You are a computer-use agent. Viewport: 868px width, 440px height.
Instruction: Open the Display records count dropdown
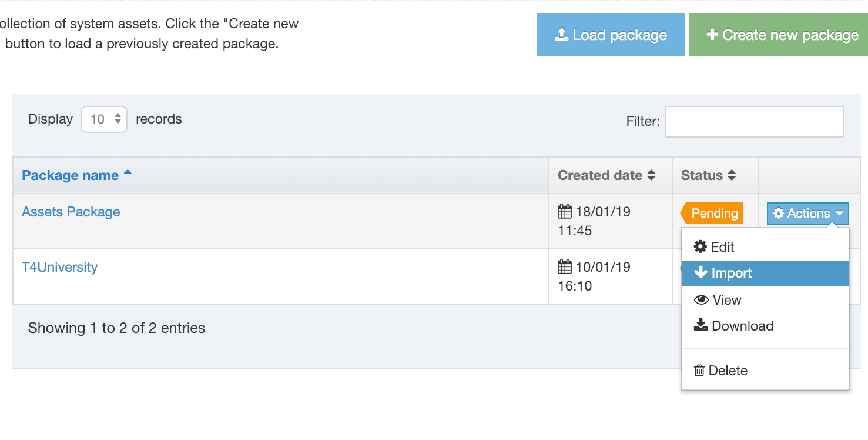click(104, 119)
